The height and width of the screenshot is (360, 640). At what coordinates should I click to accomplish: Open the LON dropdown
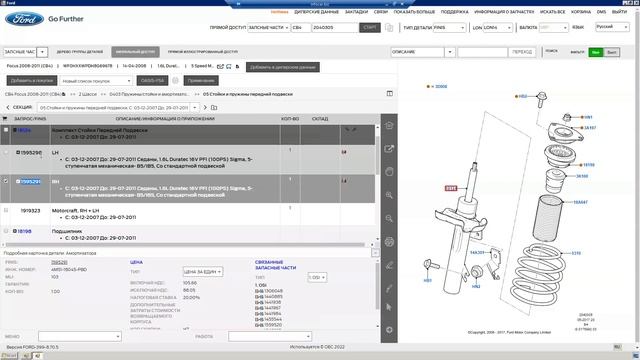498,27
